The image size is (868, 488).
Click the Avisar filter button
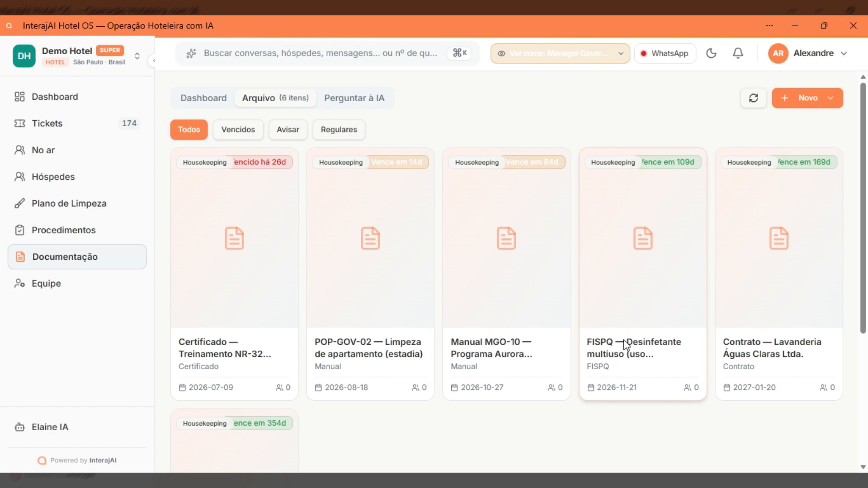point(288,130)
